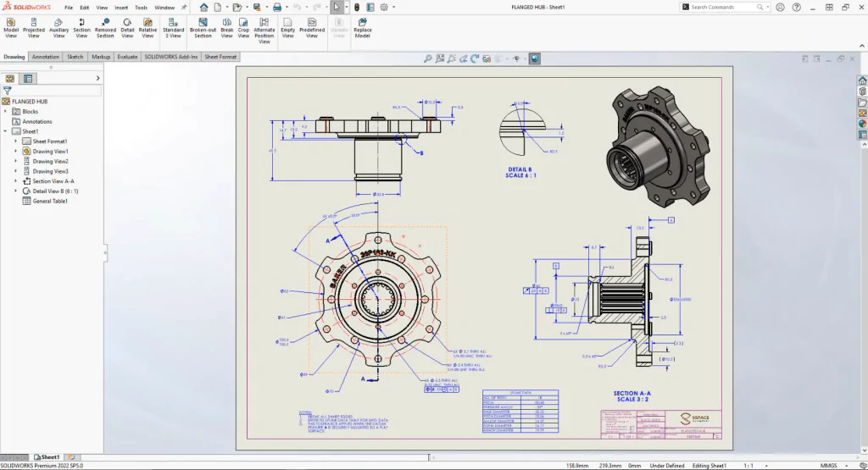Screen dimensions: 868x470
Task: Click the Search Commands field
Action: point(724,7)
